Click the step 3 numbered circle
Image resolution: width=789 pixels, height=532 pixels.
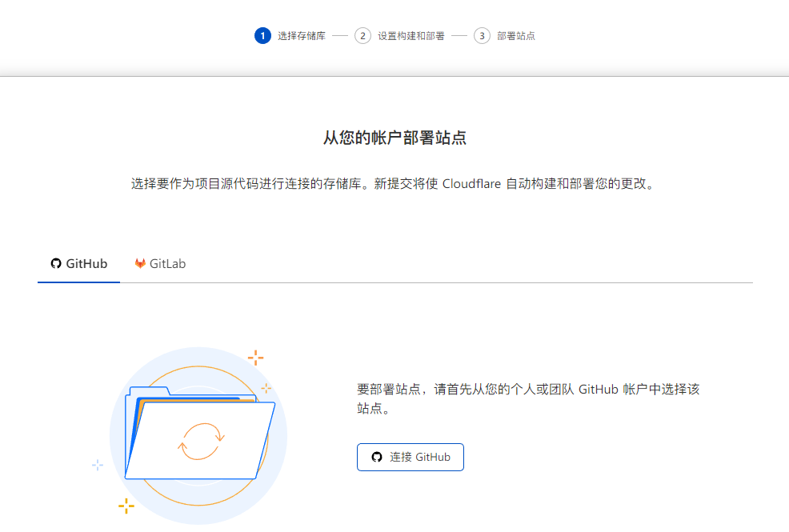pyautogui.click(x=482, y=36)
